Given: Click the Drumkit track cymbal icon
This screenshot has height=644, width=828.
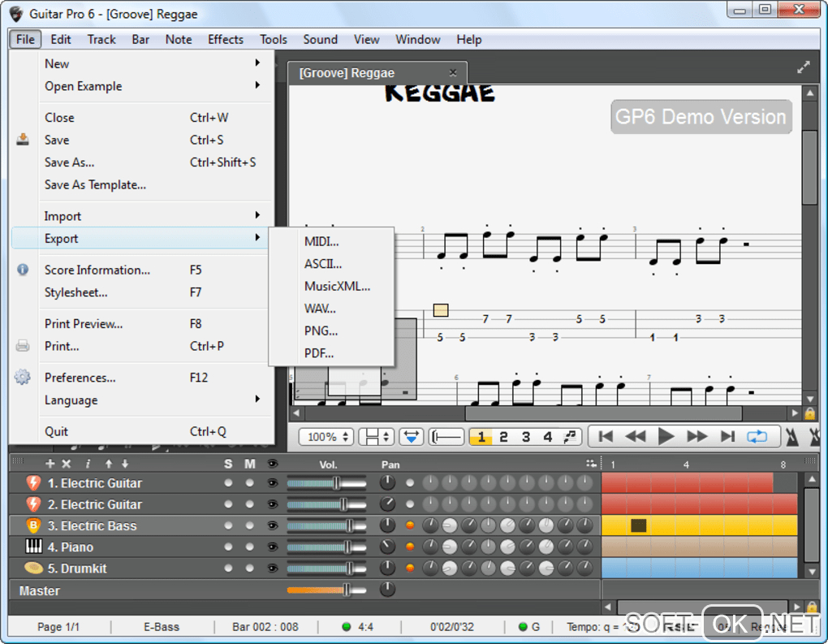Looking at the screenshot, I should (34, 568).
